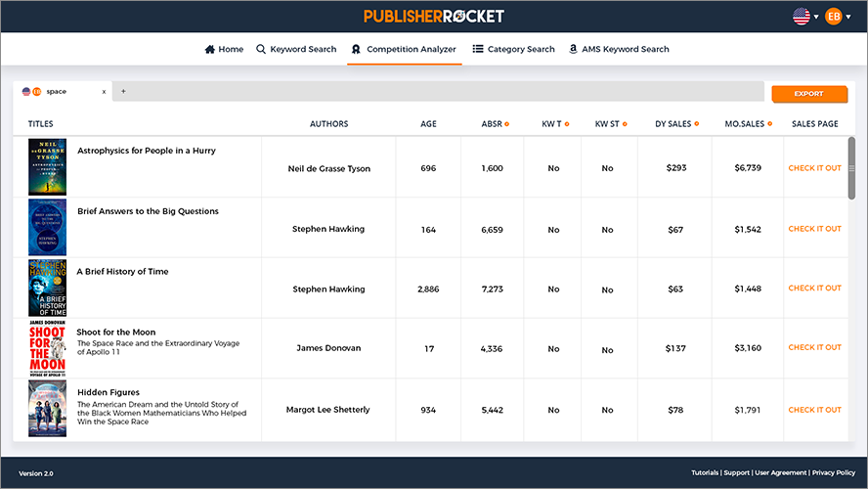
Task: Click the Amazon icon for AMS Keyword Search
Action: coord(573,49)
